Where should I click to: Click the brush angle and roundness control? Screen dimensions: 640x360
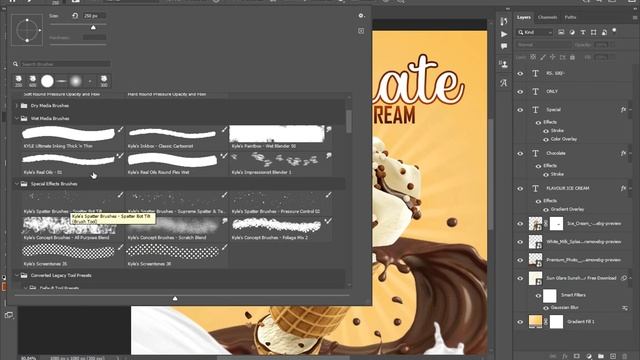(27, 30)
